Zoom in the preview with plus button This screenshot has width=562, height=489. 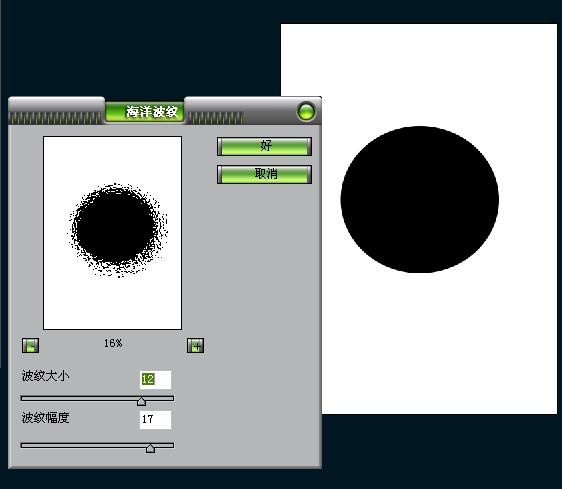click(x=196, y=346)
